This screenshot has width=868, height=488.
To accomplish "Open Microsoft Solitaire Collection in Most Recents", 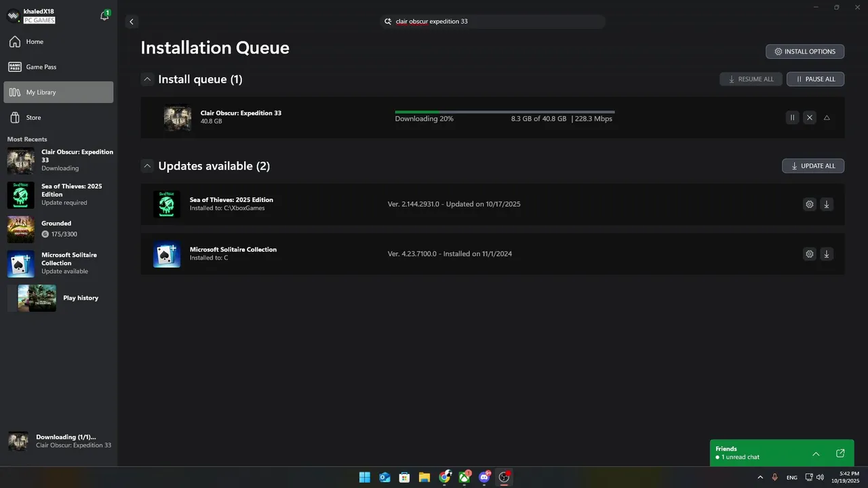I will (x=60, y=264).
